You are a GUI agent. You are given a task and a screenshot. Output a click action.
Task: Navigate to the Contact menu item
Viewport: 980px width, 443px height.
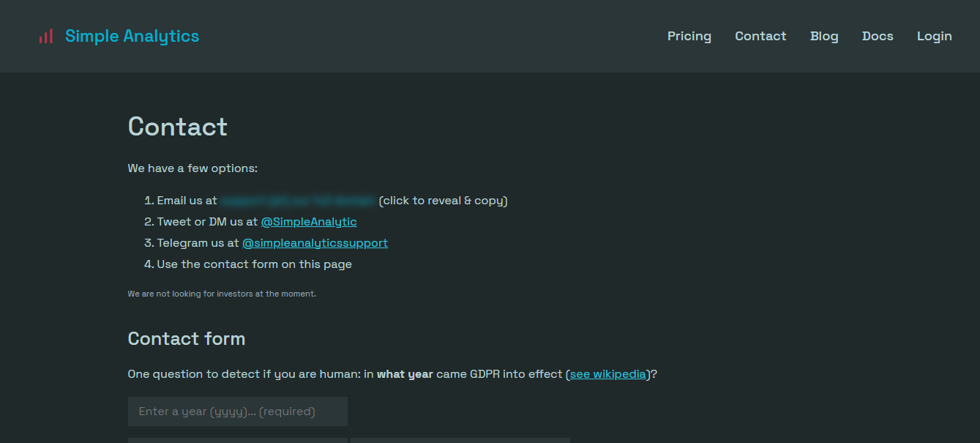(760, 36)
